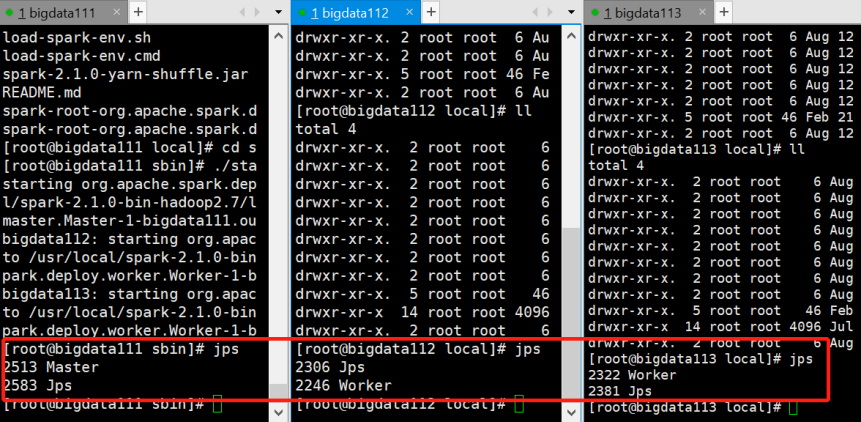Click scroll-down arrow of bigdata112 terminal
The height and width of the screenshot is (422, 861).
coord(572,411)
